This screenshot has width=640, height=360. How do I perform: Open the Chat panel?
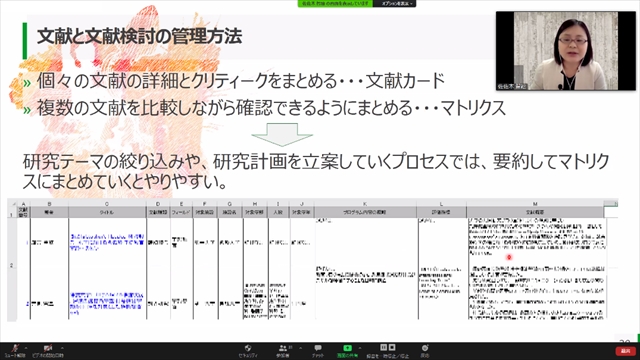318,351
